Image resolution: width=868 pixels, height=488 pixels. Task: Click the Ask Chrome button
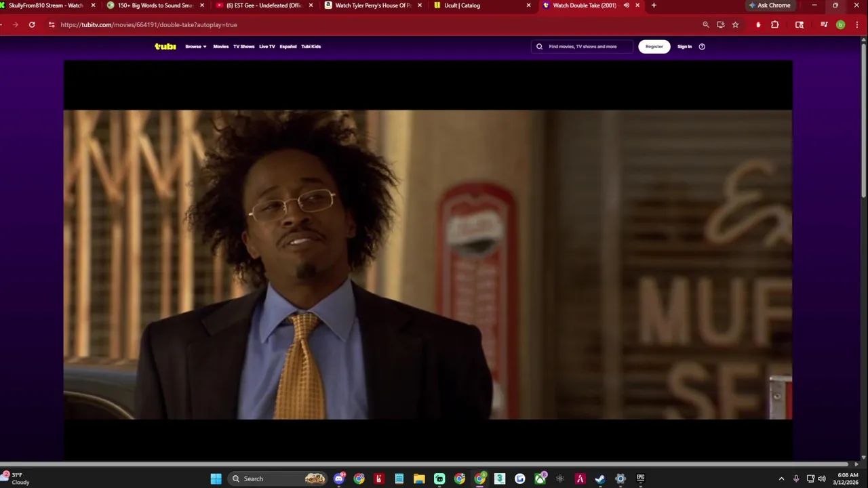770,5
